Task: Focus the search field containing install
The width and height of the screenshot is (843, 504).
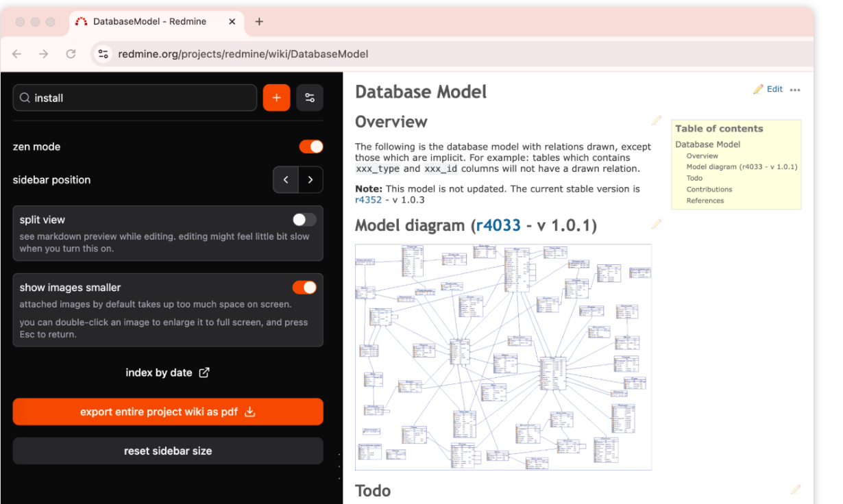Action: click(135, 98)
